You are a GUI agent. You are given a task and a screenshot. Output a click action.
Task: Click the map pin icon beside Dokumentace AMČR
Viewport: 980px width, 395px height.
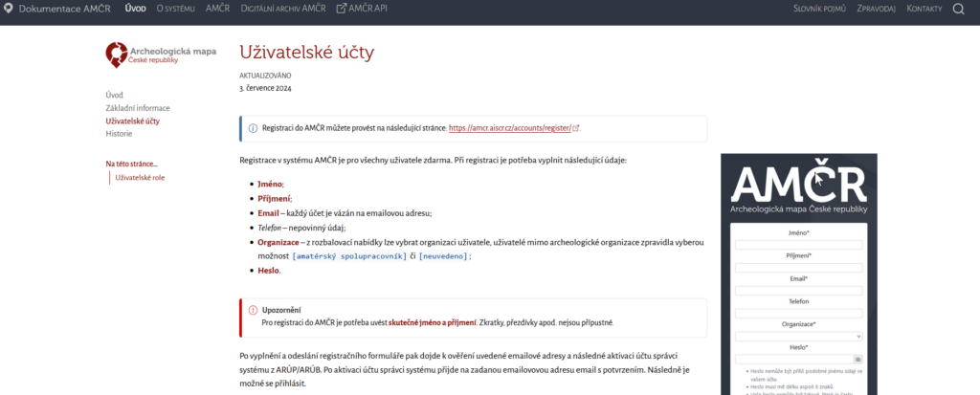click(9, 10)
